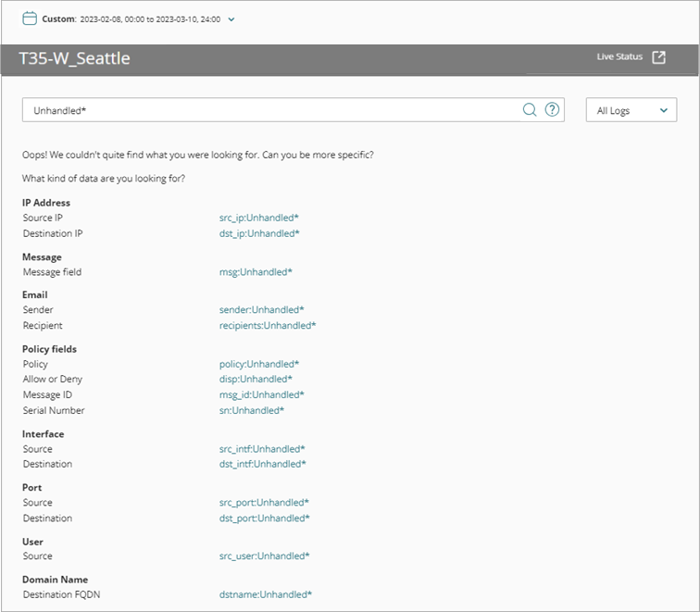The height and width of the screenshot is (612, 700).
Task: Click the dst_port:Unhandled* link
Action: click(264, 518)
